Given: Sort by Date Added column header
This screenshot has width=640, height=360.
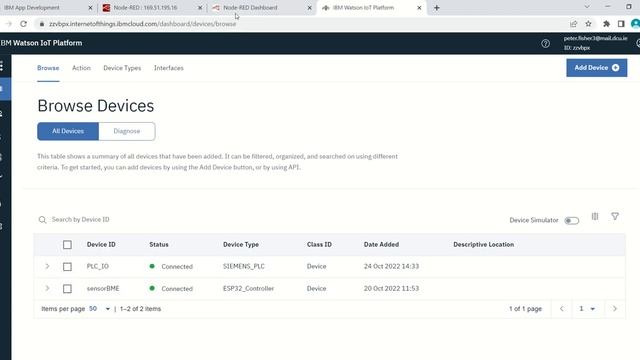Looking at the screenshot, I should coord(381,244).
